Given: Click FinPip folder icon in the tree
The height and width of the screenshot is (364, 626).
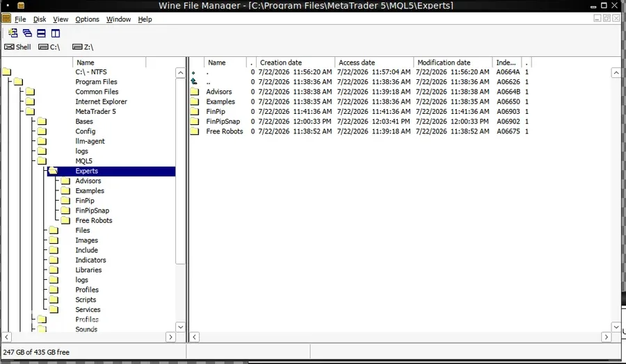Looking at the screenshot, I should [65, 201].
